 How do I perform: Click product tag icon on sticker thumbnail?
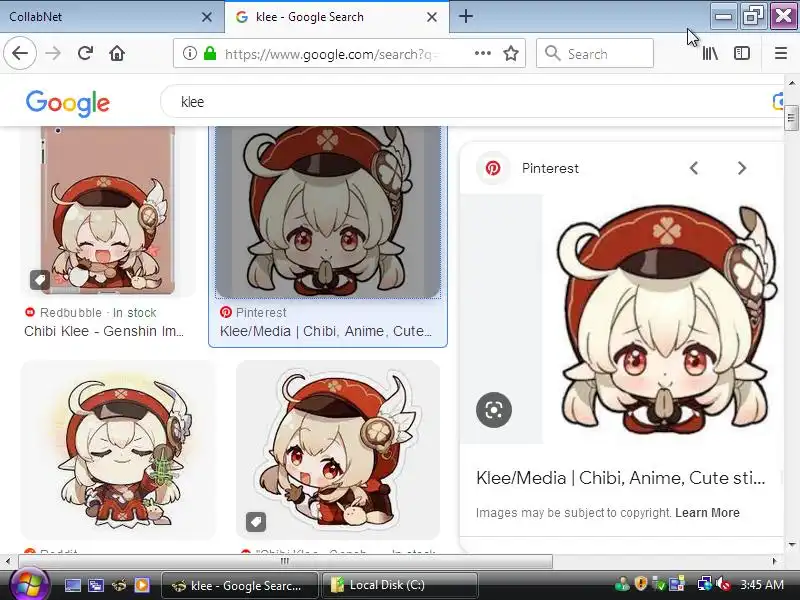pyautogui.click(x=256, y=521)
